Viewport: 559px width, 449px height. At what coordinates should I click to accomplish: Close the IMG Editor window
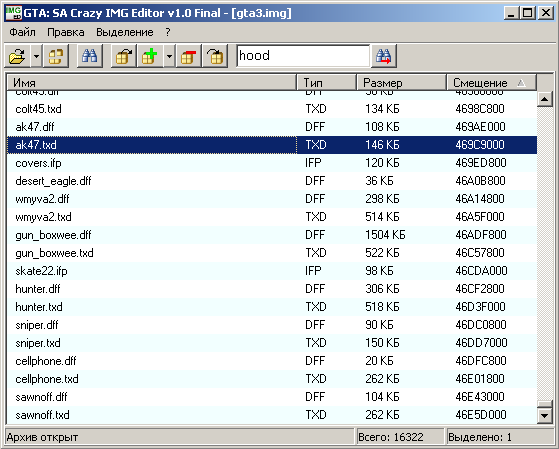coord(545,13)
